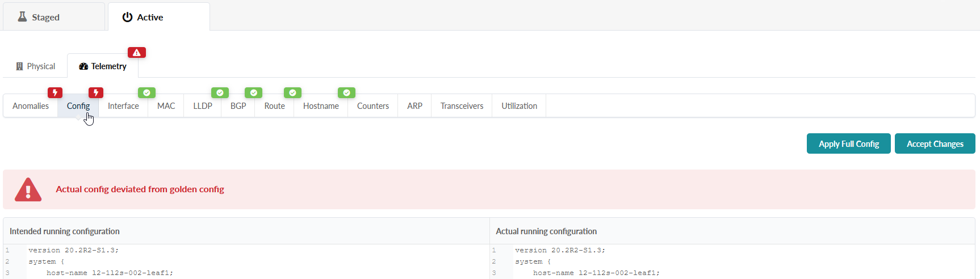
Task: Go to the Counters tab
Action: 373,106
